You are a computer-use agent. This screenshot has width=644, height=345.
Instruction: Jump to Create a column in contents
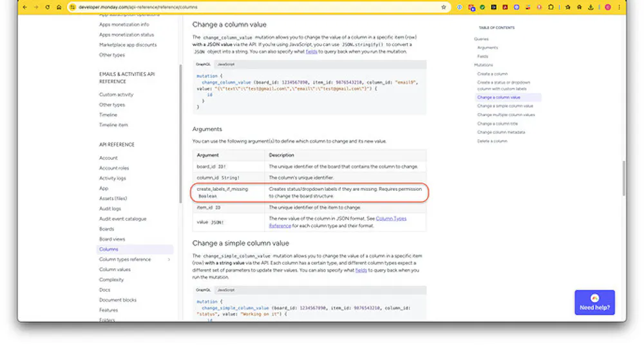tap(493, 74)
